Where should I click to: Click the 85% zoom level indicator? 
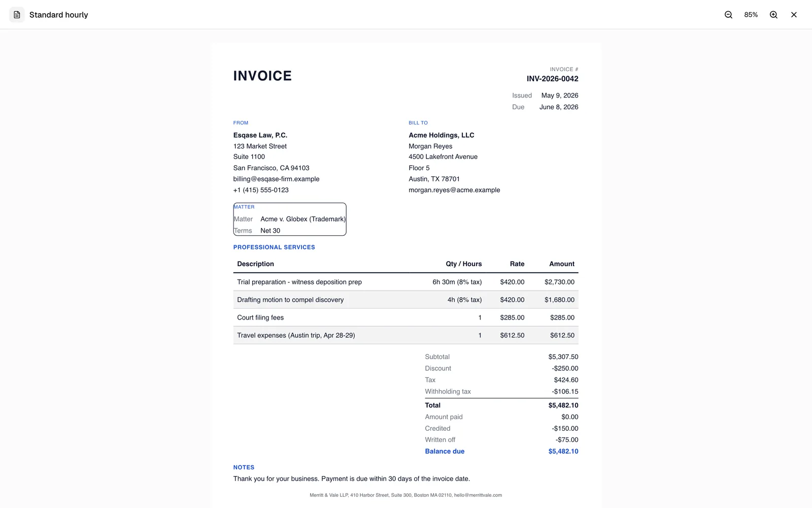point(751,15)
